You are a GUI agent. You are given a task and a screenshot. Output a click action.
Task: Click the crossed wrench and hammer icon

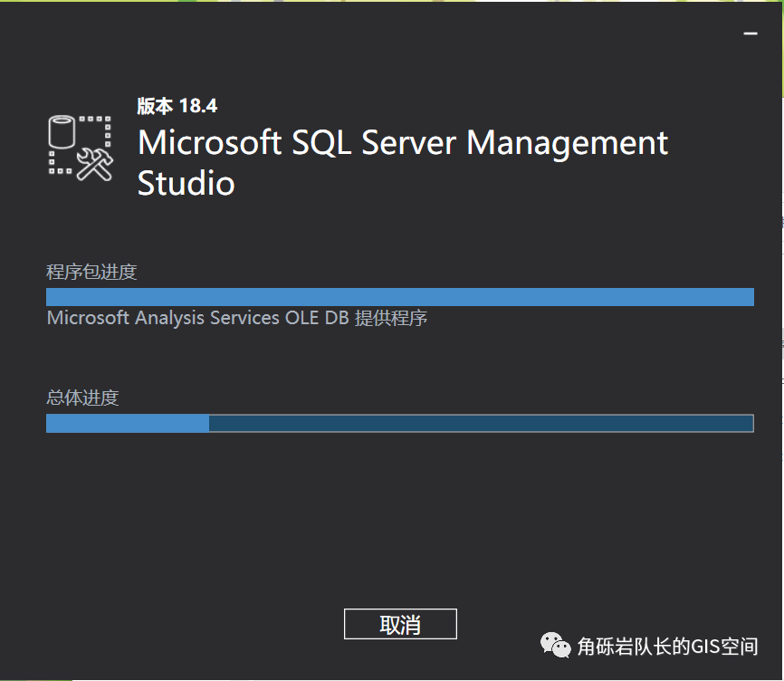pos(95,164)
